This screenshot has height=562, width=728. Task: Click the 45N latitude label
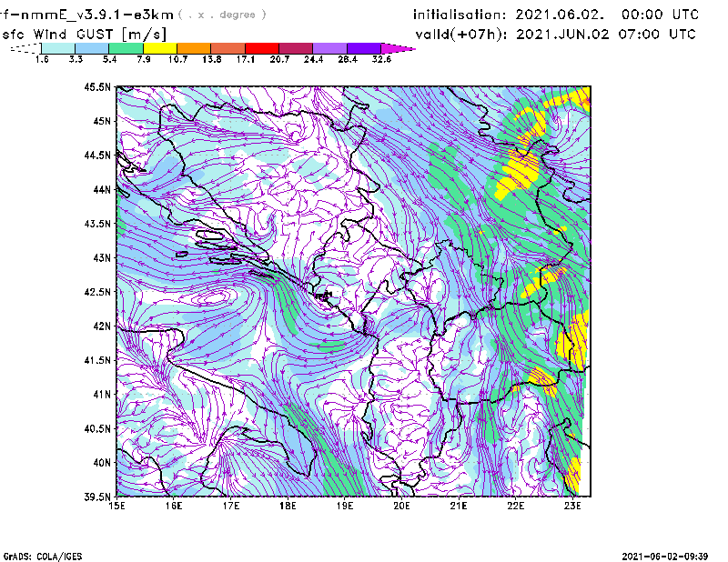pyautogui.click(x=102, y=121)
